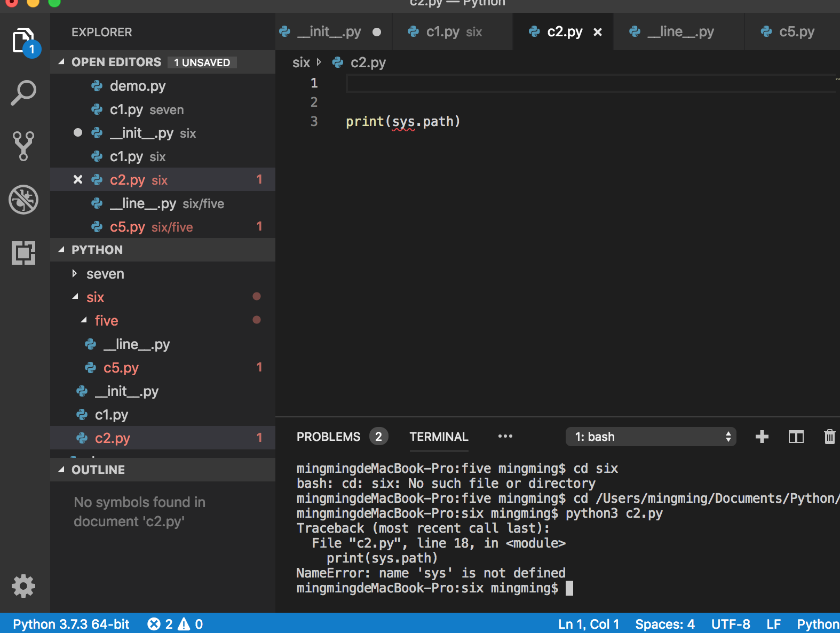The image size is (840, 633).
Task: Open the Problems panel tab
Action: pyautogui.click(x=328, y=437)
